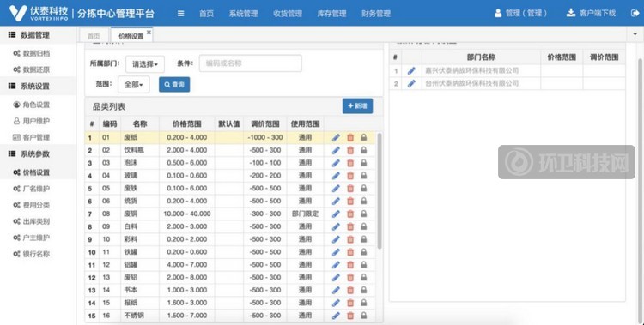
Task: Delete row 06 统货 with trash icon
Action: point(350,201)
